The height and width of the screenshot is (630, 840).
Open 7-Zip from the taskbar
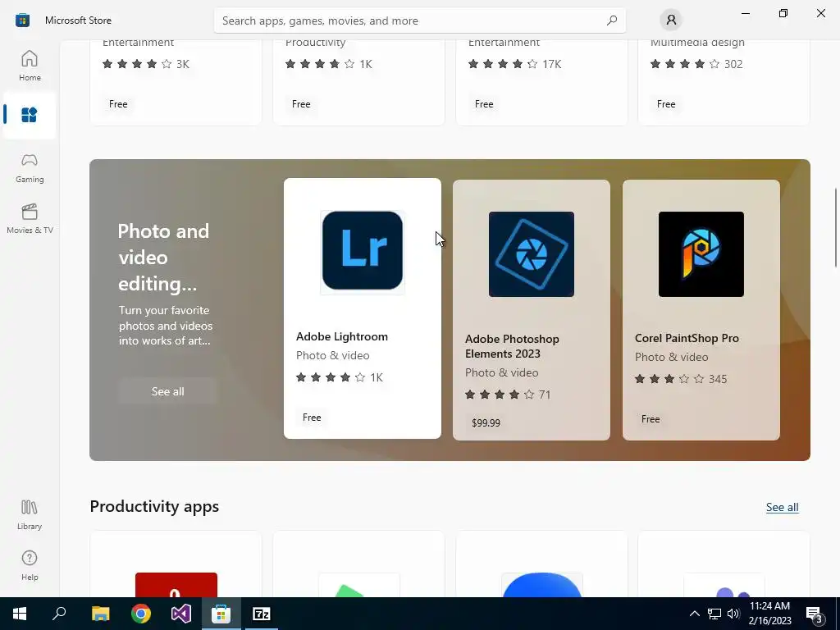pyautogui.click(x=262, y=614)
